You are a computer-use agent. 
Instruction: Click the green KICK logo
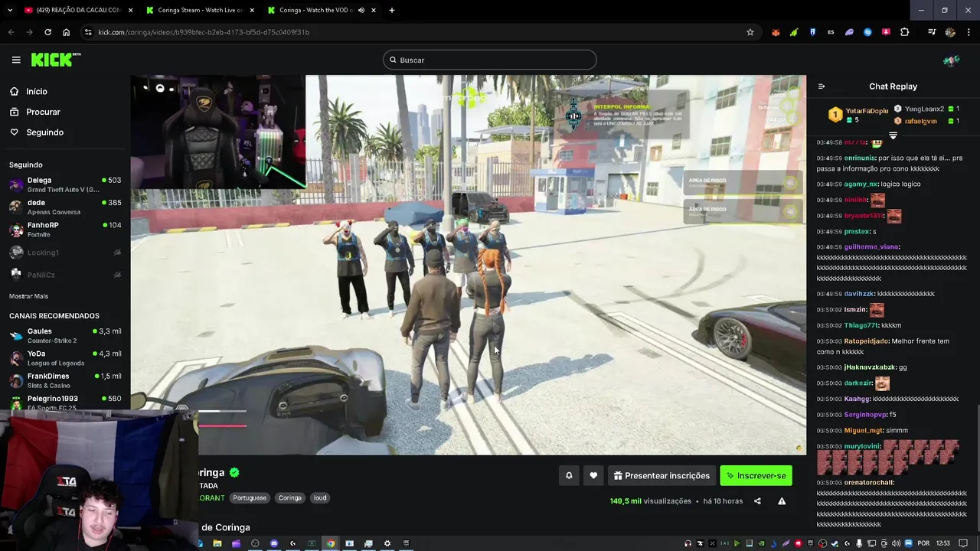[56, 60]
